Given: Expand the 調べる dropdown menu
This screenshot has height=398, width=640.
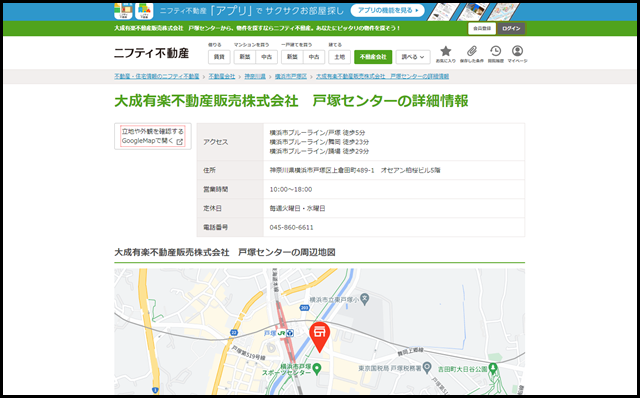Looking at the screenshot, I should point(413,57).
